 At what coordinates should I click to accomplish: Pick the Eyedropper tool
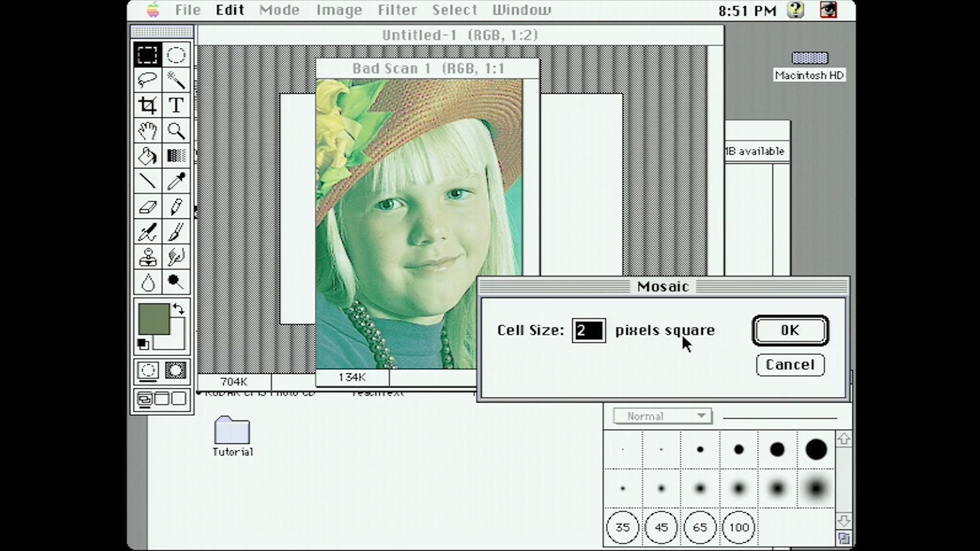point(176,181)
